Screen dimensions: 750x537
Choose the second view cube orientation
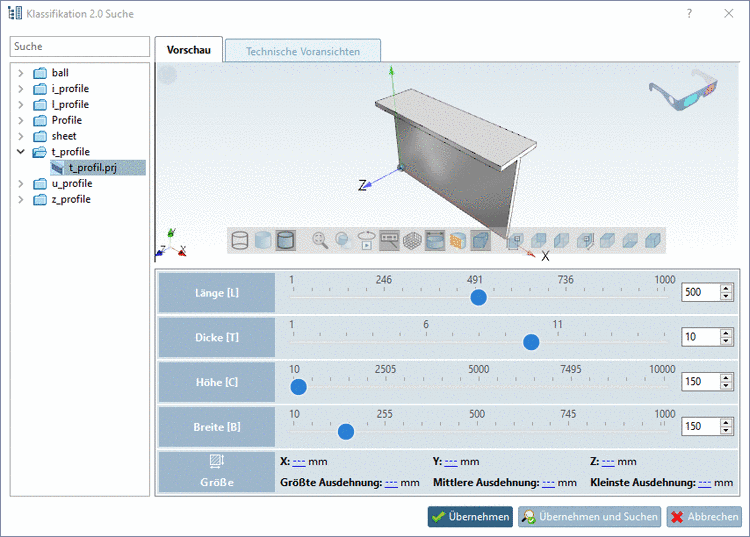(x=538, y=240)
